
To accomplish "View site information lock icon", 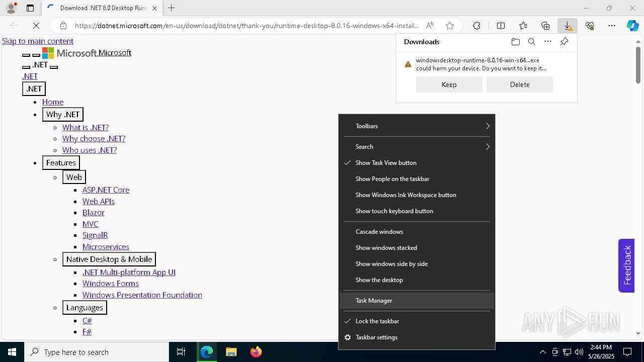I will pyautogui.click(x=63, y=26).
